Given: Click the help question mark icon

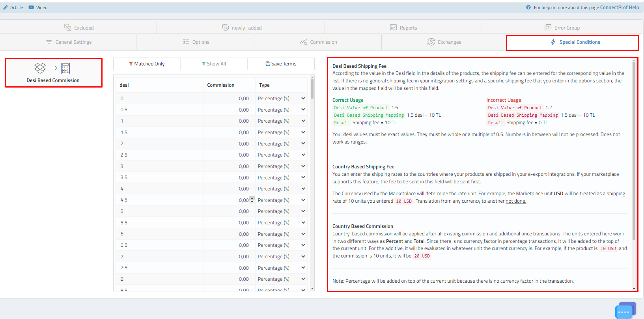Looking at the screenshot, I should click(528, 7).
